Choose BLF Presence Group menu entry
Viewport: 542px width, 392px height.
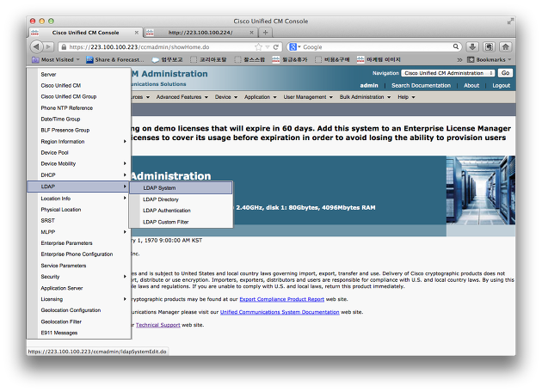point(79,130)
